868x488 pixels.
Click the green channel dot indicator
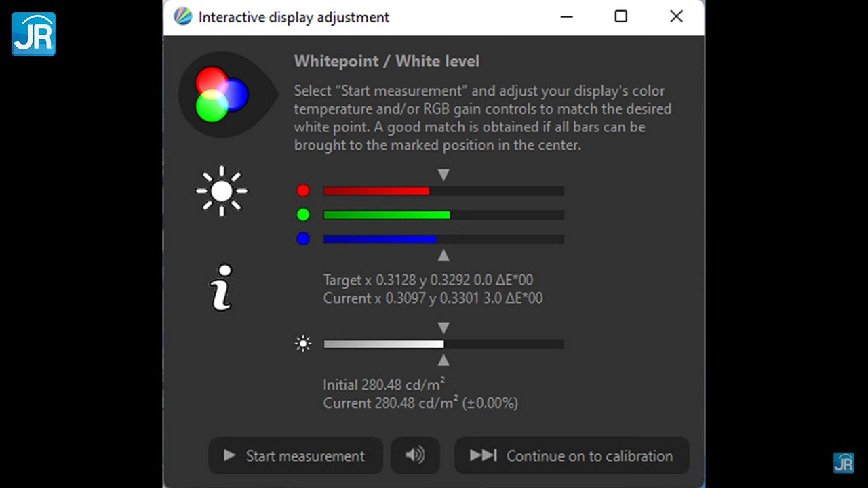303,215
